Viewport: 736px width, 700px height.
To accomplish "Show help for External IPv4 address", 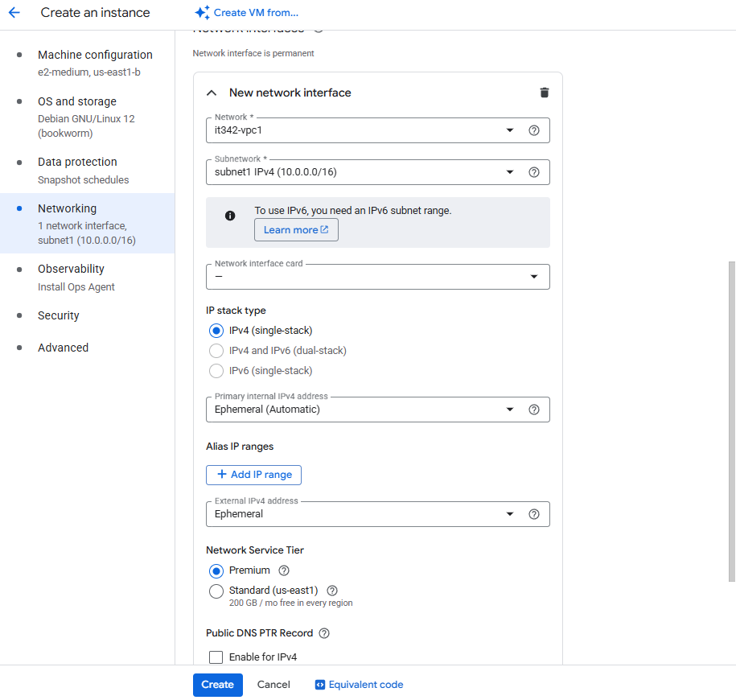I will click(x=533, y=514).
